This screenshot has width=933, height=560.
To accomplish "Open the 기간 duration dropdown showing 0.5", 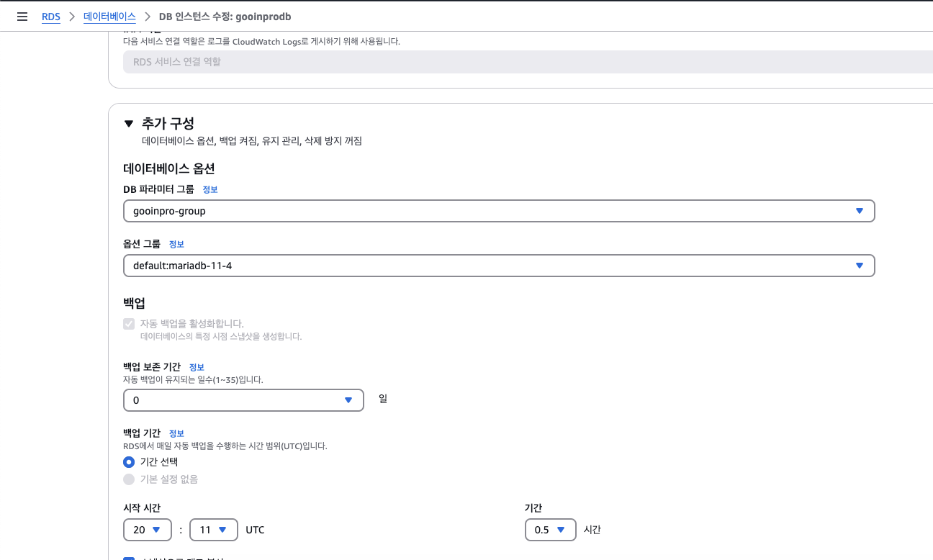I will click(x=551, y=530).
